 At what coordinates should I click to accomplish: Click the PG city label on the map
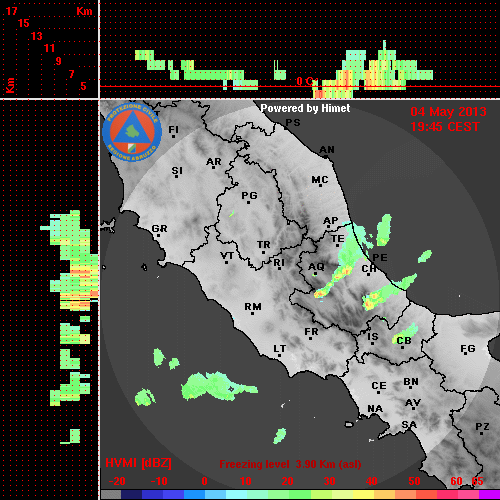pyautogui.click(x=249, y=195)
